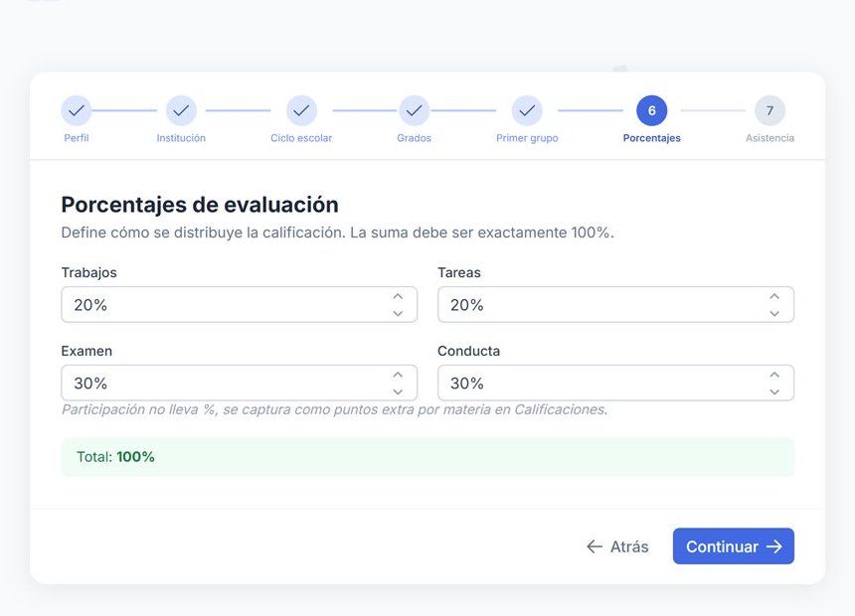Click the Porcentajes step label
Viewport: 855px width, 616px height.
point(651,138)
